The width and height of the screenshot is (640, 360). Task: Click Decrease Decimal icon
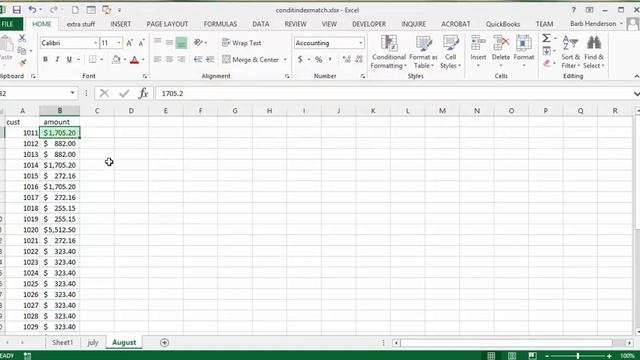pyautogui.click(x=359, y=60)
